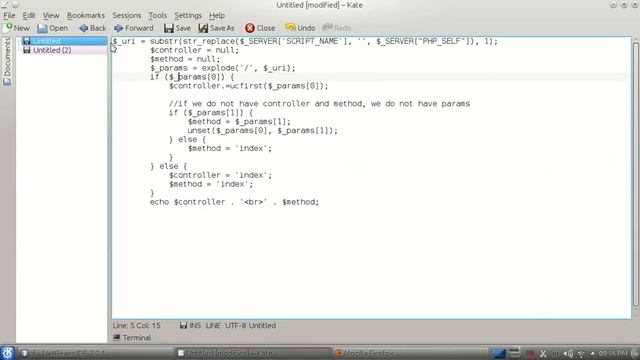
Task: Click the scissors Klipper icon in the system tray
Action: click(x=543, y=353)
